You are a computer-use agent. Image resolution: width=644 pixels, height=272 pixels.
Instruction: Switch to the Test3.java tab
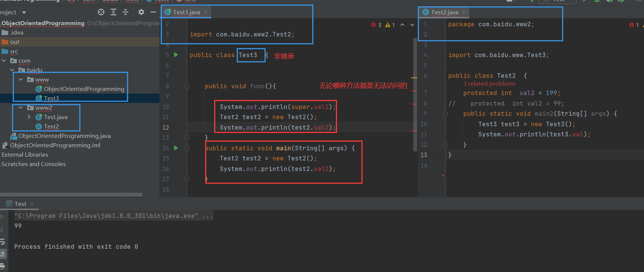point(186,12)
